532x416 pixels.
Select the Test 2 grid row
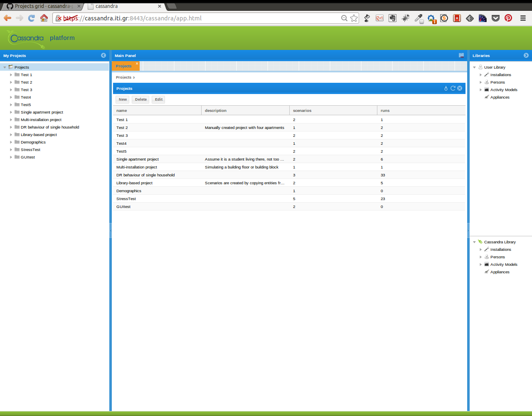[x=289, y=128]
